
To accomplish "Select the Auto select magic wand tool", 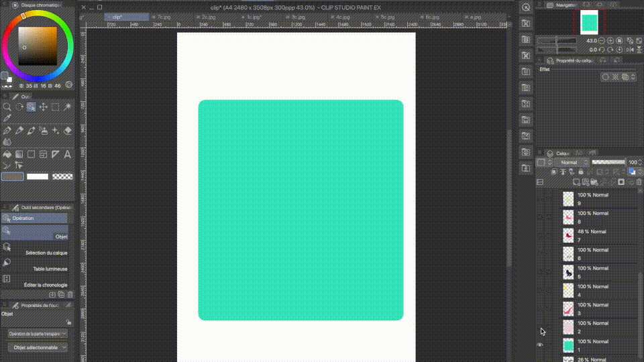I will click(x=67, y=107).
